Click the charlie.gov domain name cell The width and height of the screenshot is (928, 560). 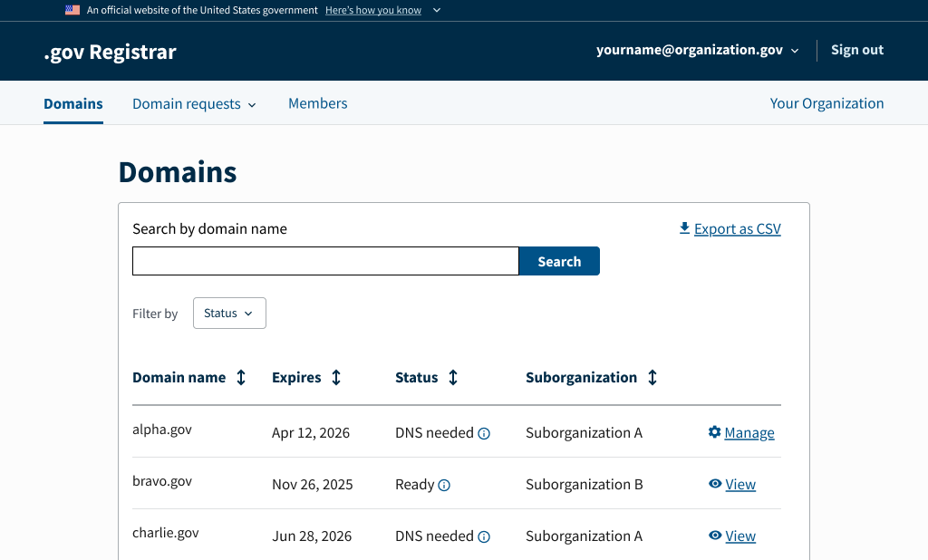166,533
